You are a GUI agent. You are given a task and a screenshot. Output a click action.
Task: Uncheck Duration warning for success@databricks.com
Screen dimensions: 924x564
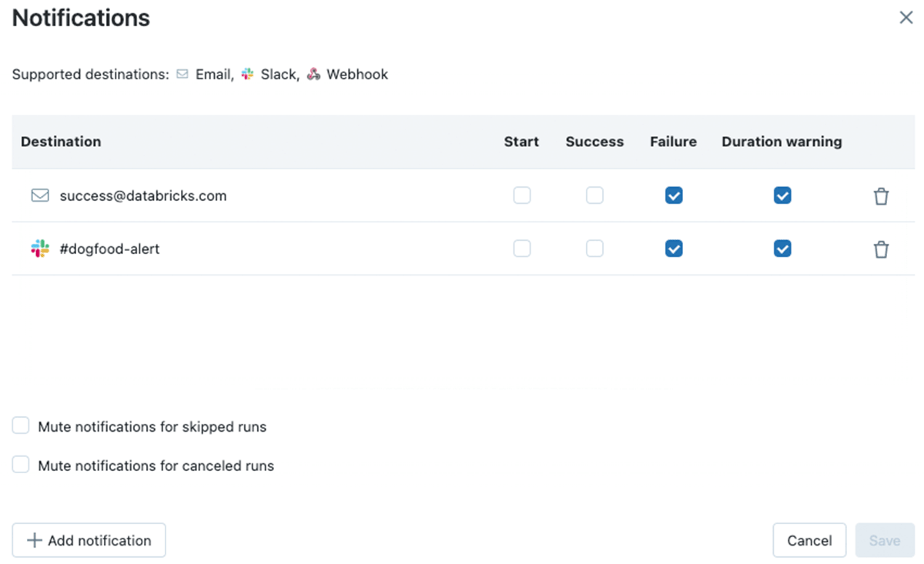[782, 196]
